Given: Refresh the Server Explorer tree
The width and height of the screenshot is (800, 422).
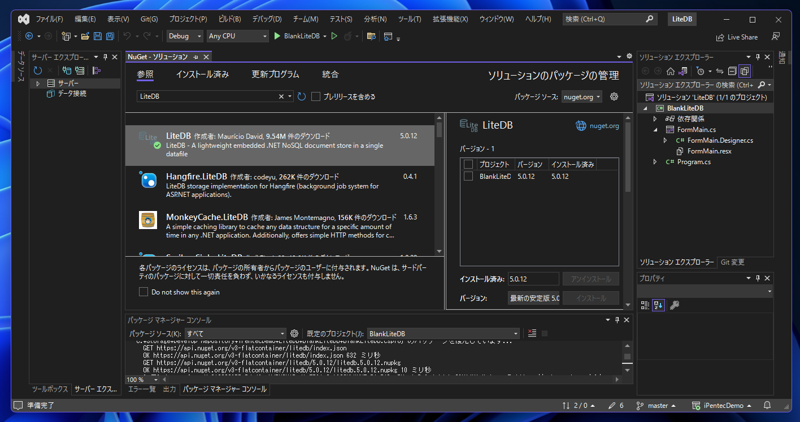Looking at the screenshot, I should [38, 70].
